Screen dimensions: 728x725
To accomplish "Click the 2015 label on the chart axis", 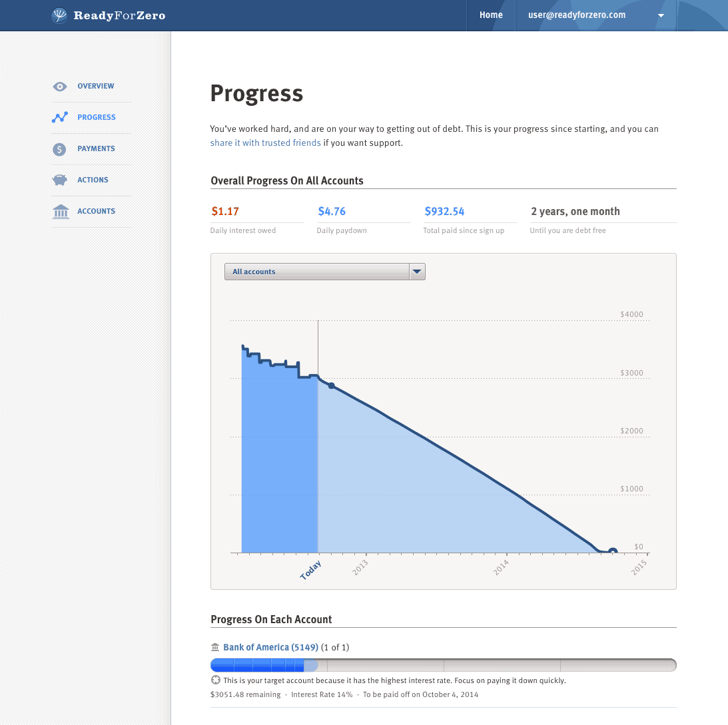I will (639, 567).
